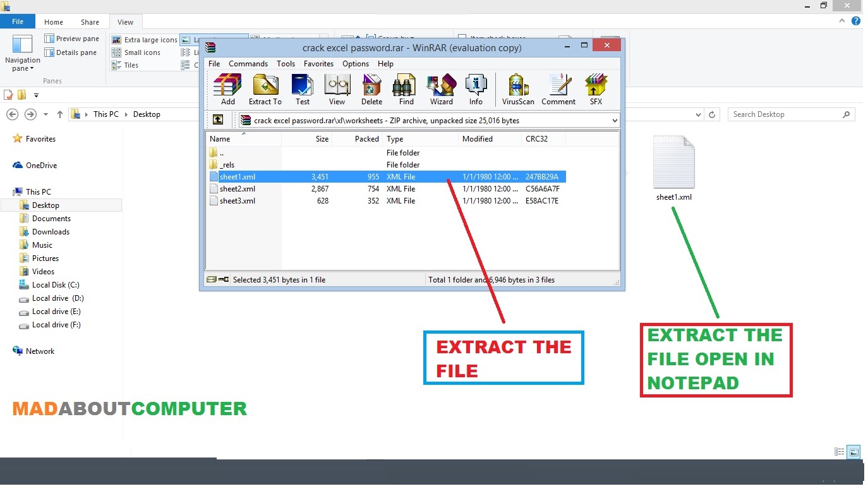Open WinRAR Options menu
The height and width of the screenshot is (491, 868).
[356, 64]
